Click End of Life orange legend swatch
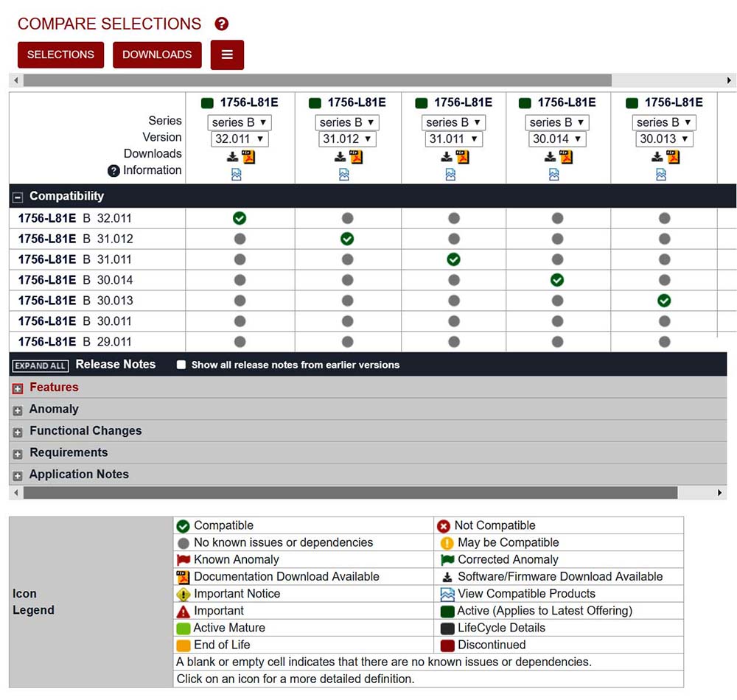 [184, 645]
